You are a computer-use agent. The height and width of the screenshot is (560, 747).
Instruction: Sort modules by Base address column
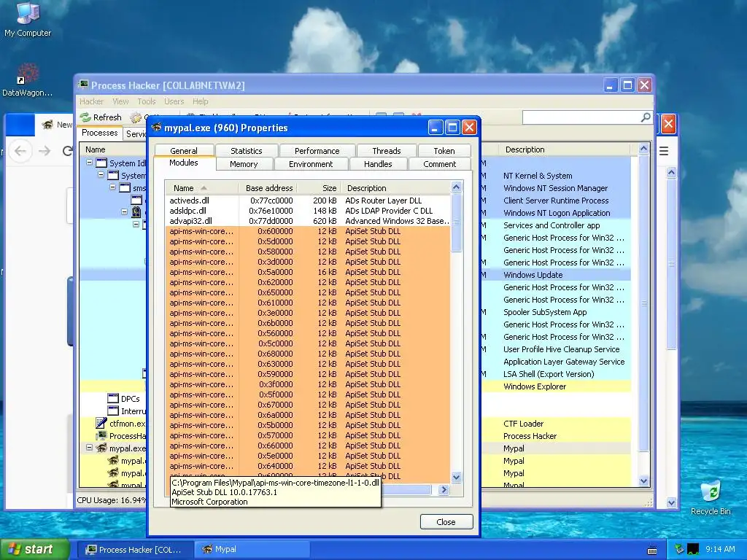(268, 188)
